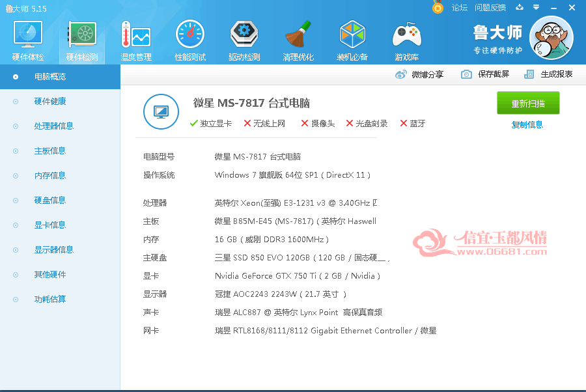Screen dimensions: 586x392
Task: Open the 论坛 forum link
Action: 459,7
